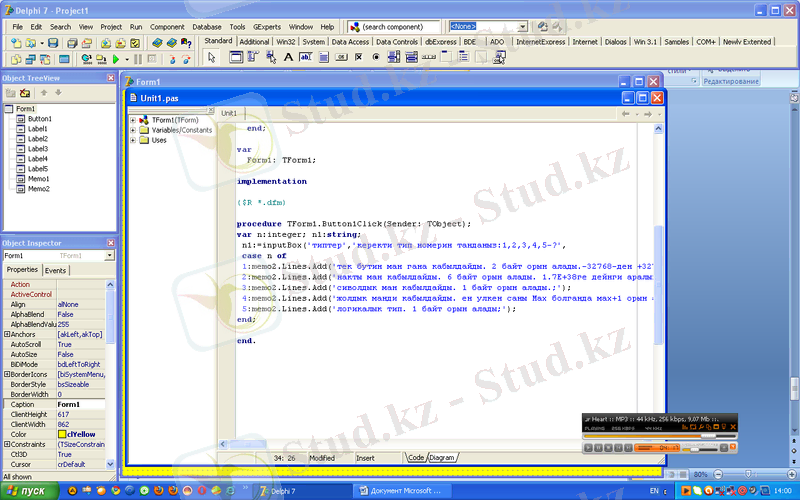800x500 pixels.
Task: Select the PopupMenu component in palette
Action: (271, 57)
